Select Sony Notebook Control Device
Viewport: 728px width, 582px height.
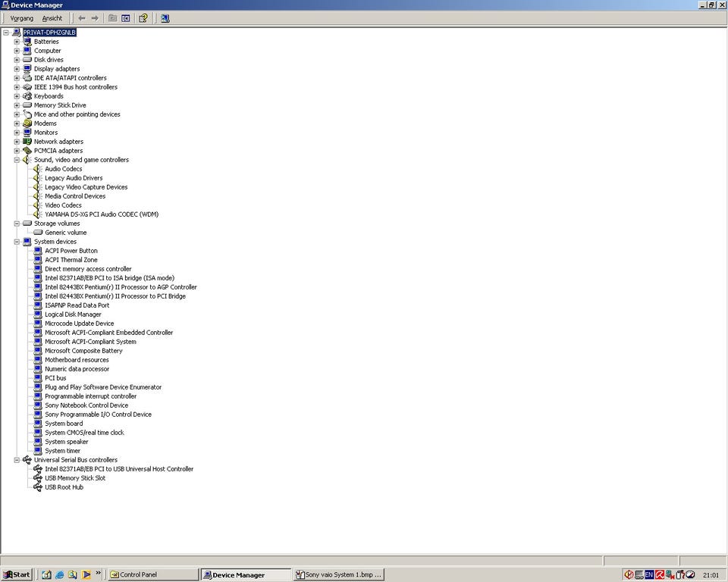[x=86, y=405]
